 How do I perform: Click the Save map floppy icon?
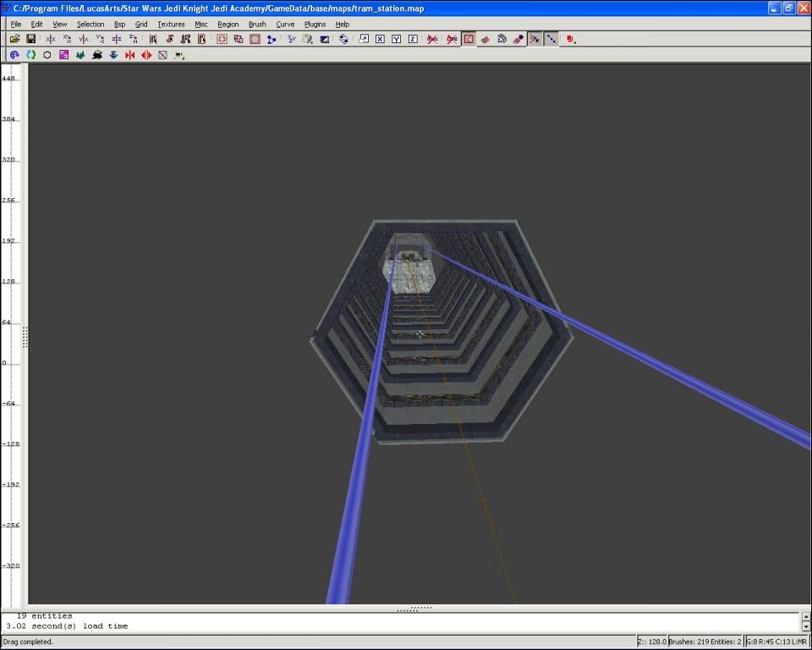(30, 39)
